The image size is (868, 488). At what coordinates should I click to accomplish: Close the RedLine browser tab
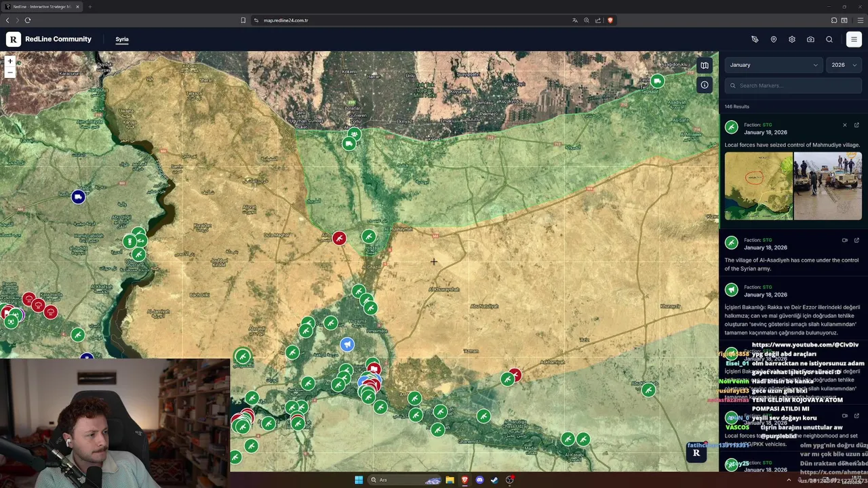77,7
